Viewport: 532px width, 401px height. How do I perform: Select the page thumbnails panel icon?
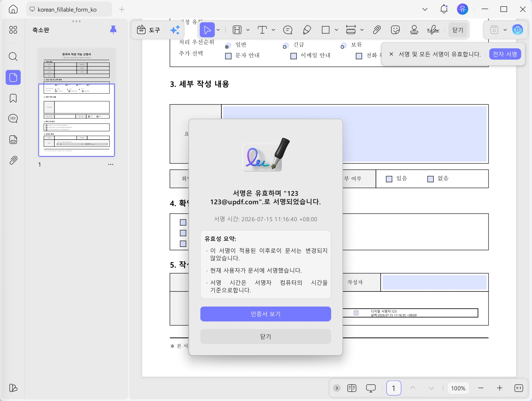[x=13, y=78]
